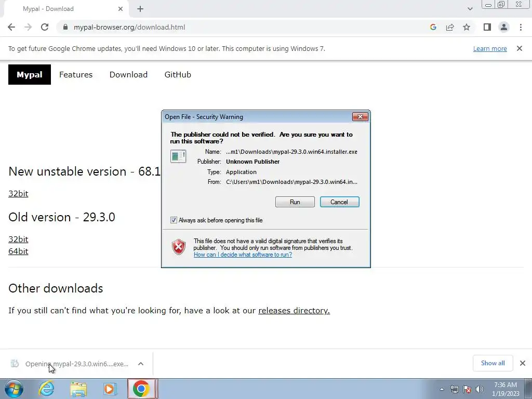Download 32bit of unstable version 68.1
This screenshot has width=532, height=399.
[x=18, y=193]
